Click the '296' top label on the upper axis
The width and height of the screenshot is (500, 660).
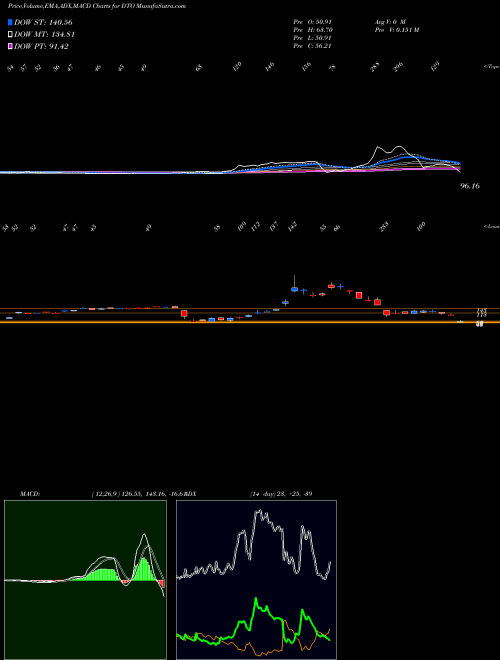pyautogui.click(x=398, y=67)
